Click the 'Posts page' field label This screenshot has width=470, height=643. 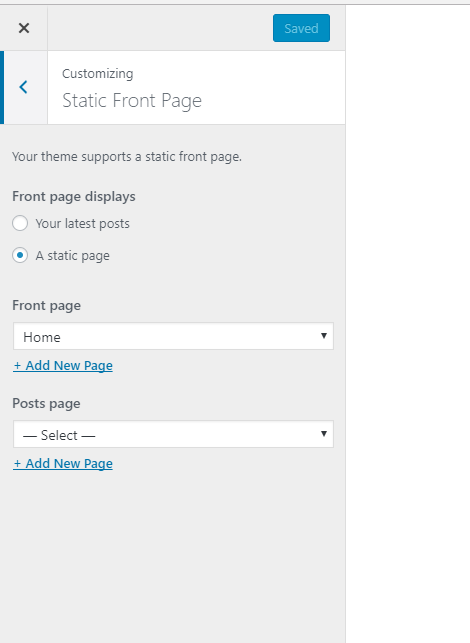[x=46, y=404]
